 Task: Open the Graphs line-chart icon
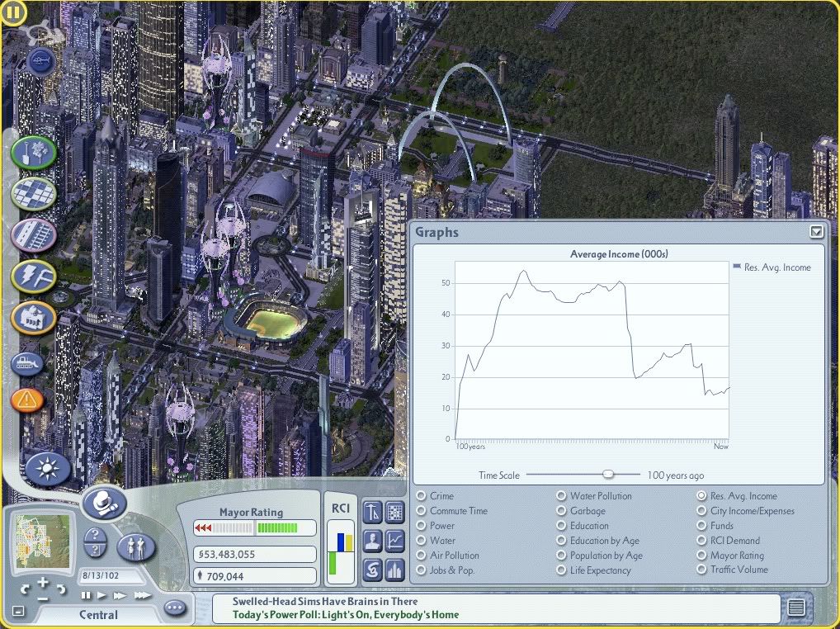click(394, 541)
